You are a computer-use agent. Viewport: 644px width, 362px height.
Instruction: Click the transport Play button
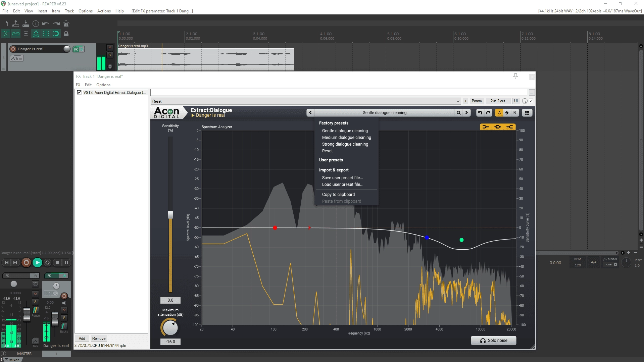(37, 263)
